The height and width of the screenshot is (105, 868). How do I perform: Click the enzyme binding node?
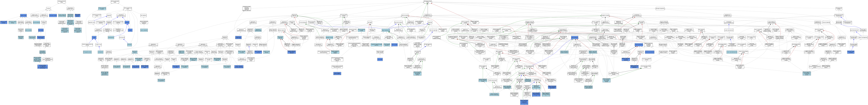pyautogui.click(x=36, y=22)
